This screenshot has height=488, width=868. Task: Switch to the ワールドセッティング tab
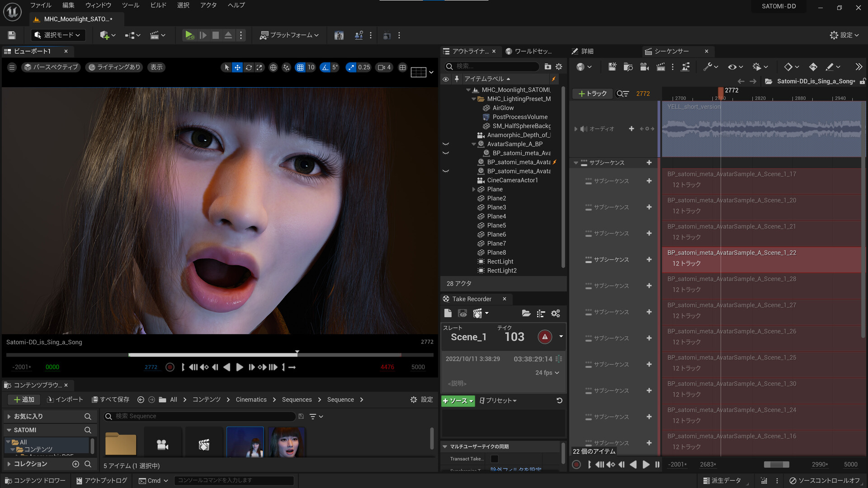pos(529,52)
